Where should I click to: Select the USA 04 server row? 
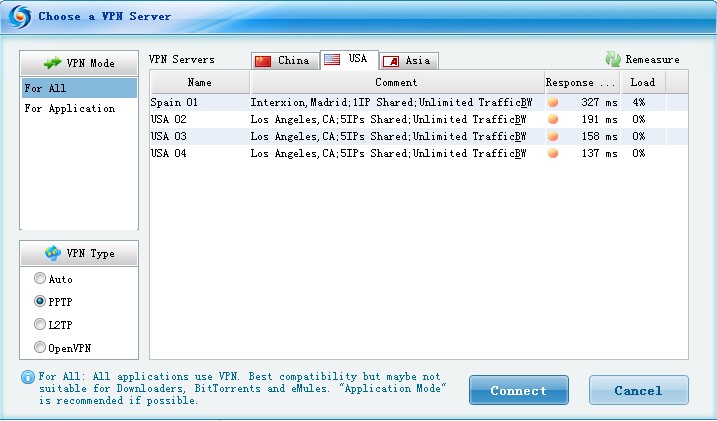click(419, 153)
